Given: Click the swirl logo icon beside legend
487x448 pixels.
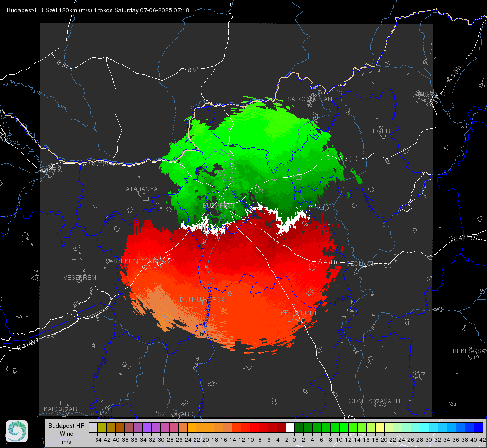Looking at the screenshot, I should [x=17, y=431].
